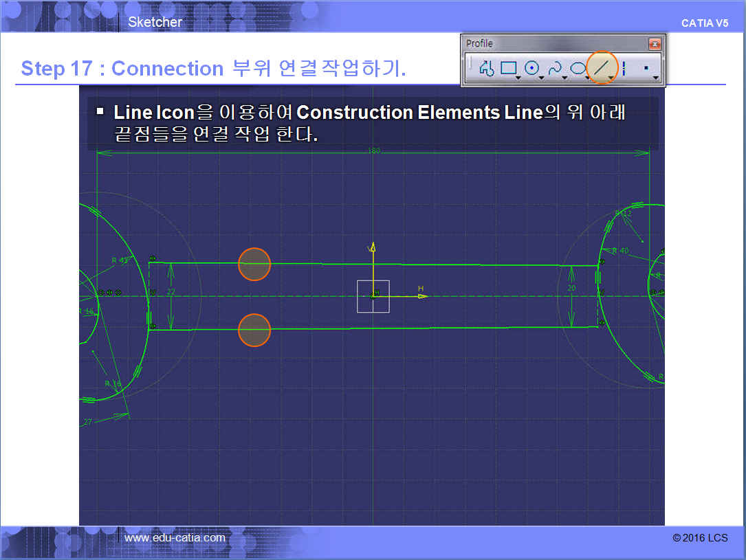746x560 pixels.
Task: Select the Point tool icon
Action: (646, 68)
